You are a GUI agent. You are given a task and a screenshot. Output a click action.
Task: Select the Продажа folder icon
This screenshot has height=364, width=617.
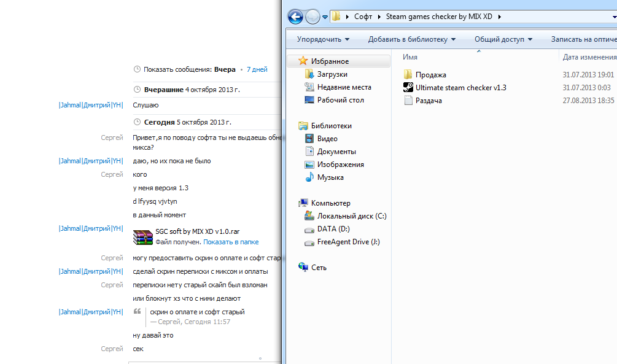point(408,74)
